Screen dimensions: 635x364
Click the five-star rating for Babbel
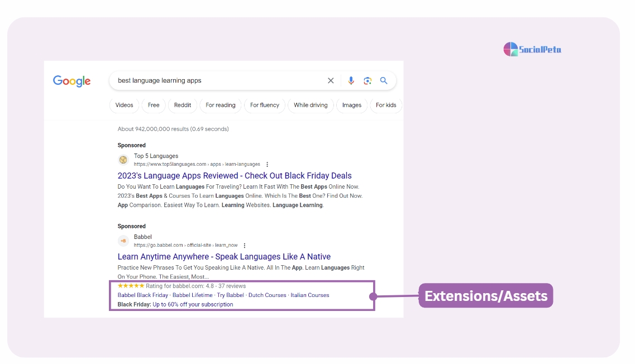point(131,286)
